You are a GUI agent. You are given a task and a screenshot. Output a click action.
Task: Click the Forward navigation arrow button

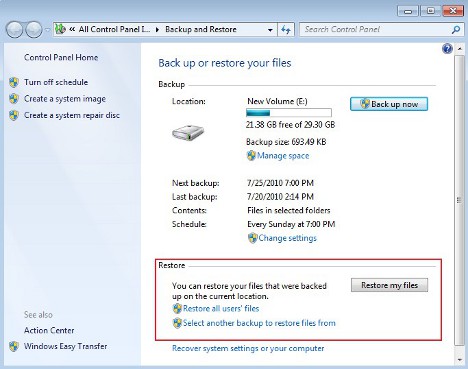(x=34, y=30)
